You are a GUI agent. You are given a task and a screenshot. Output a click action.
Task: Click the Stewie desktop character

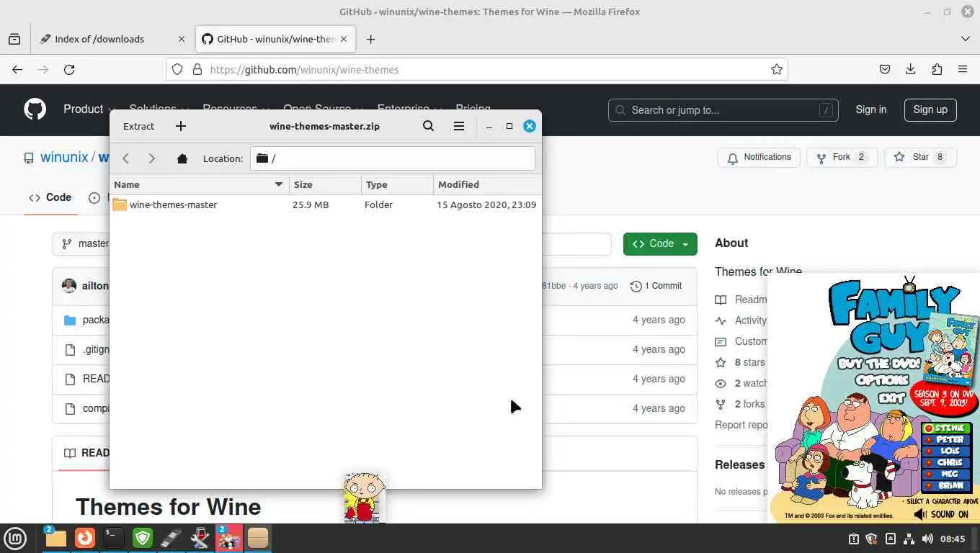(x=364, y=497)
